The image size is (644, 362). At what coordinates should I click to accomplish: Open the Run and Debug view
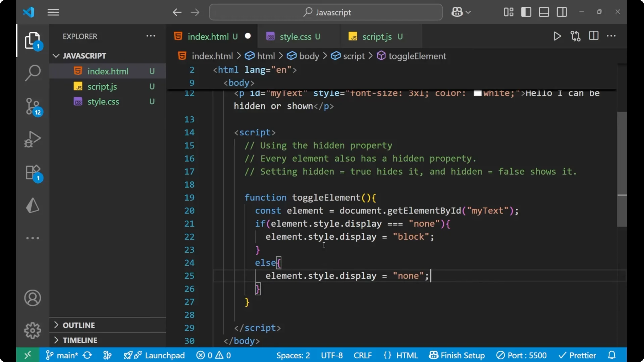coord(33,139)
